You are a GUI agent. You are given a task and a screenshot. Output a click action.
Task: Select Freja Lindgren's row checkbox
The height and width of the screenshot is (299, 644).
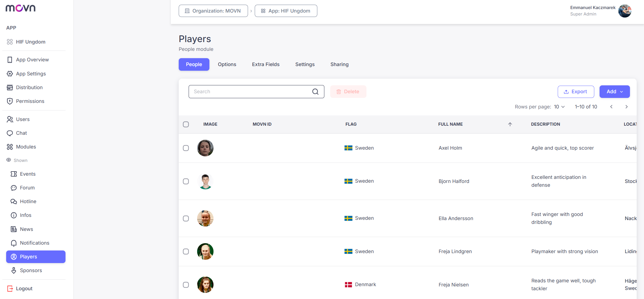(186, 251)
